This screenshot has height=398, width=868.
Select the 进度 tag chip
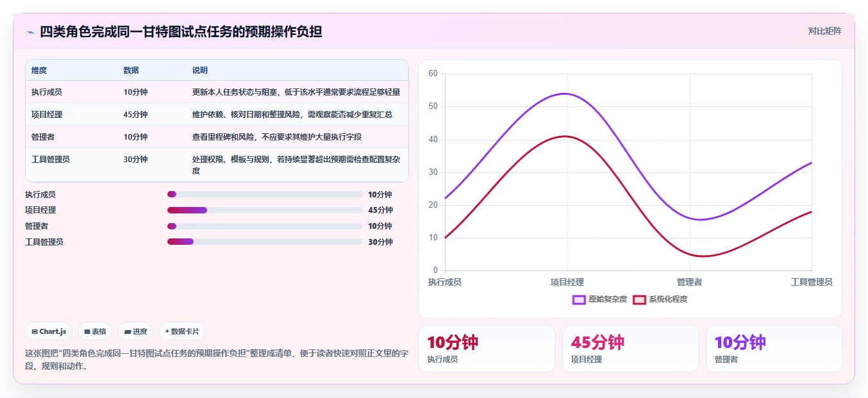click(x=135, y=331)
